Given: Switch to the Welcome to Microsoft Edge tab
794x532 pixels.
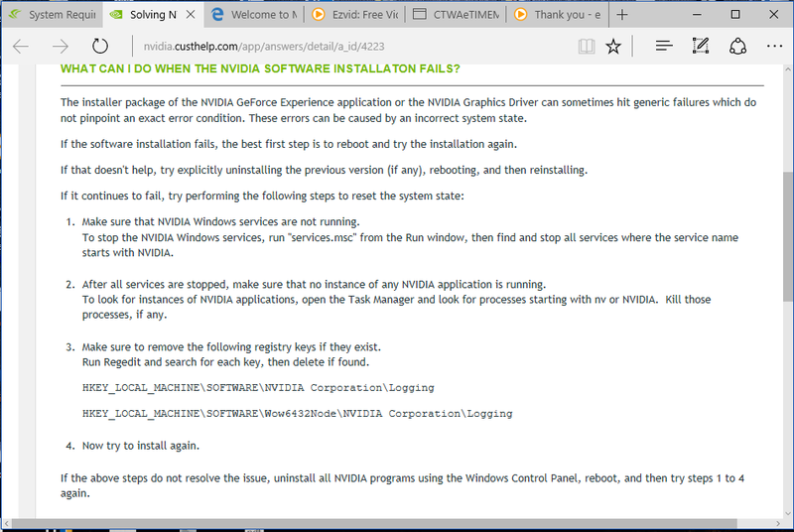Looking at the screenshot, I should 254,15.
